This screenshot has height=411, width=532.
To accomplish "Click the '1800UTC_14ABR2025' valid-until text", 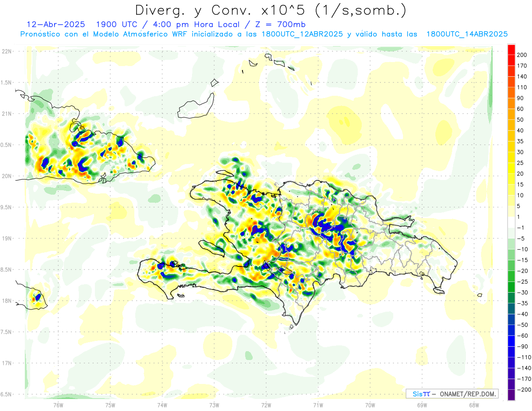I will [467, 34].
